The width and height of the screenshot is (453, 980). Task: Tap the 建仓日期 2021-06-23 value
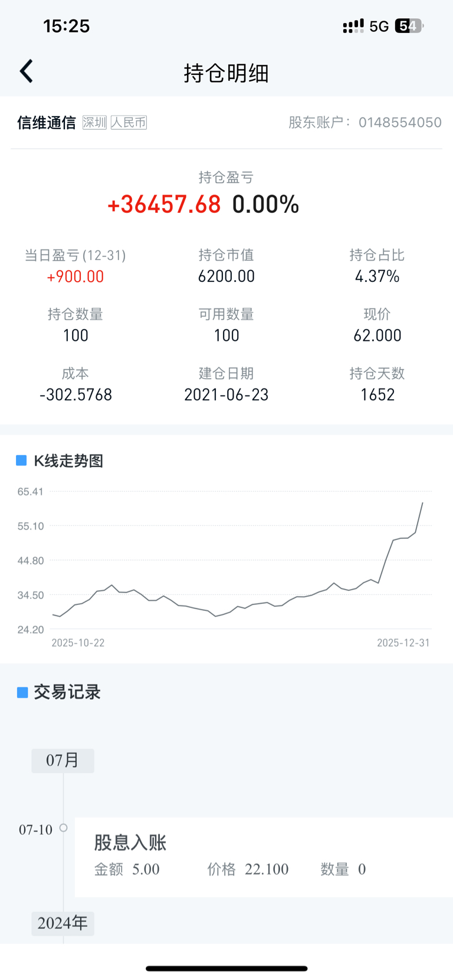(x=226, y=394)
